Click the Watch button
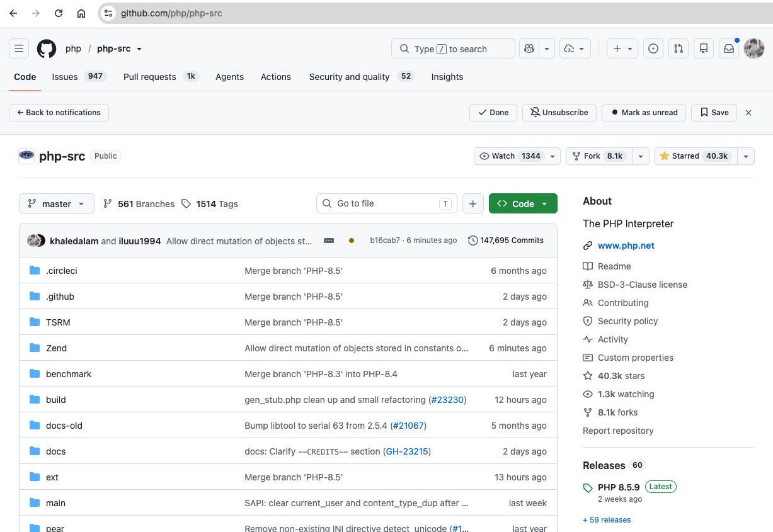This screenshot has width=773, height=532. pos(510,156)
